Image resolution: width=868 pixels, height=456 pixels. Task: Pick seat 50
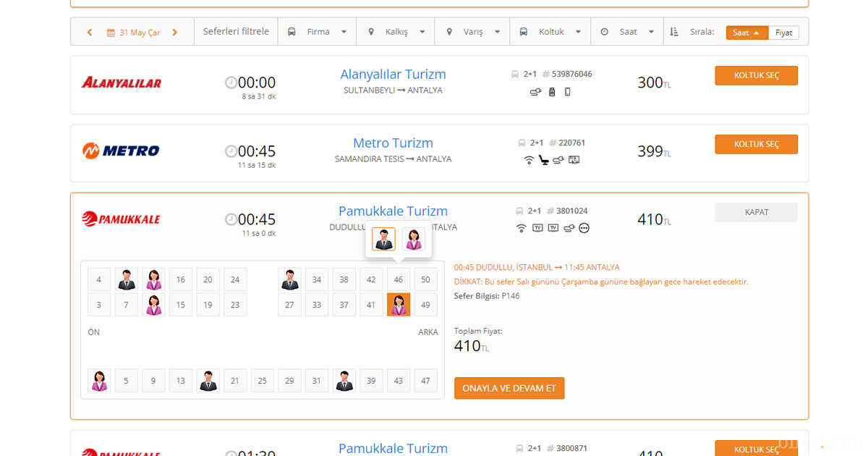click(425, 279)
